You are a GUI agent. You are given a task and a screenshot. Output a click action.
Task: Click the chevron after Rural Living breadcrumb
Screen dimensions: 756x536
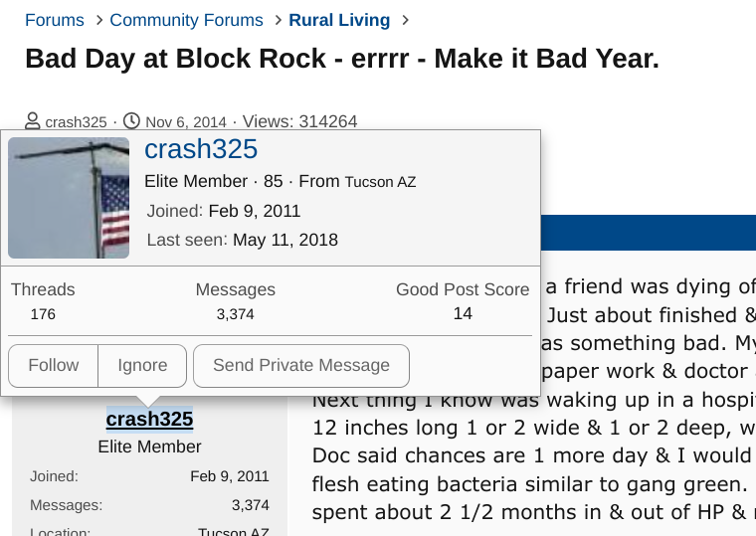click(x=403, y=20)
